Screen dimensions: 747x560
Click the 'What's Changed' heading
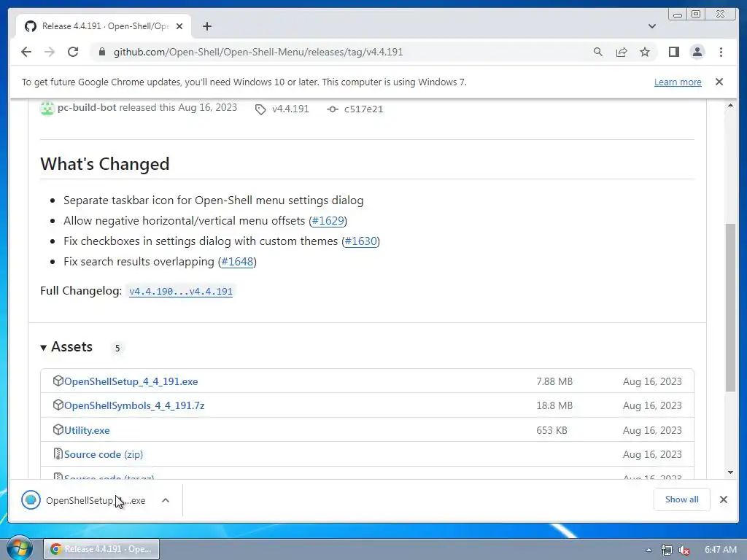[105, 164]
